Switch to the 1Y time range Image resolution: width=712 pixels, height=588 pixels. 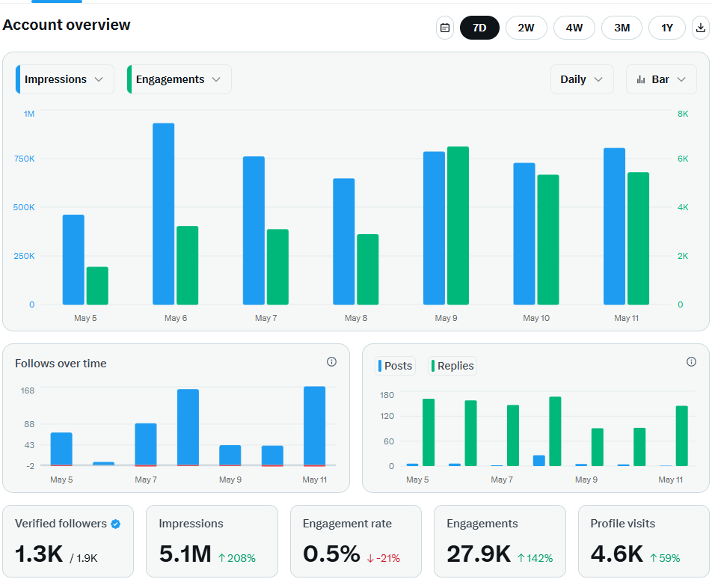tap(667, 28)
